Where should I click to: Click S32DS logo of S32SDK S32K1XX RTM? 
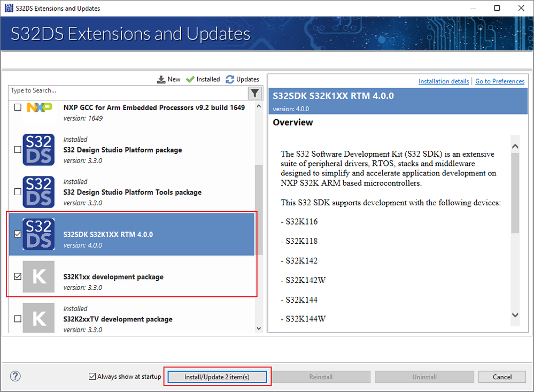pyautogui.click(x=38, y=234)
